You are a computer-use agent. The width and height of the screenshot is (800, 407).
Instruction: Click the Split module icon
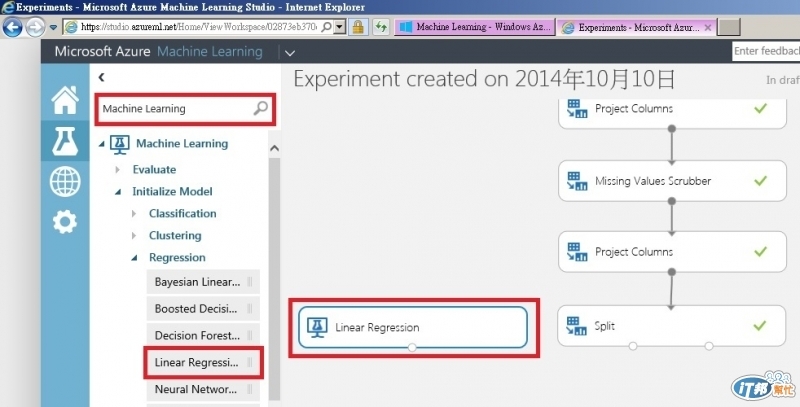(x=577, y=325)
